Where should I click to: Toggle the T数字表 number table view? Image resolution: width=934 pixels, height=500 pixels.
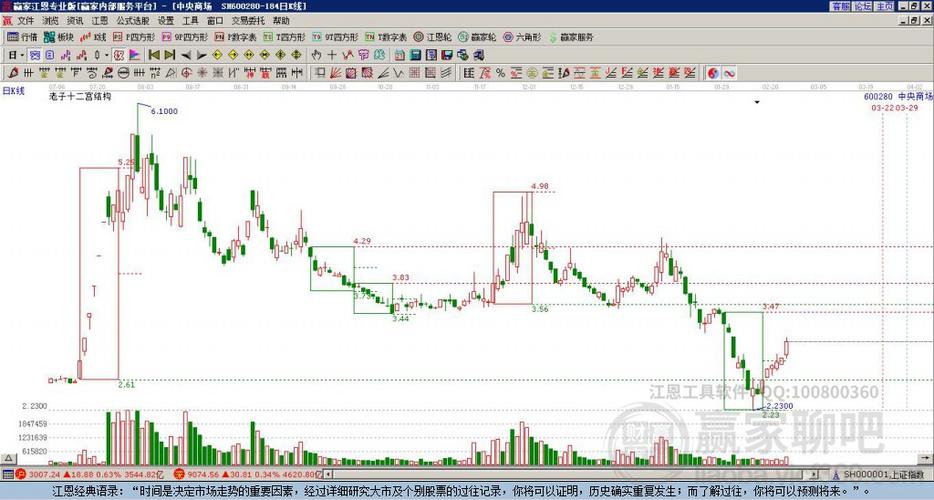tap(385, 37)
